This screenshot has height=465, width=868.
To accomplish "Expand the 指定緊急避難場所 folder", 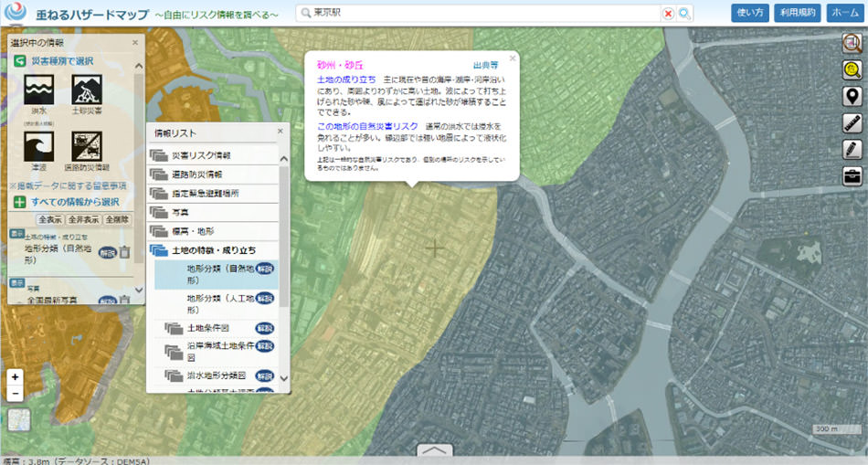I will click(x=205, y=194).
